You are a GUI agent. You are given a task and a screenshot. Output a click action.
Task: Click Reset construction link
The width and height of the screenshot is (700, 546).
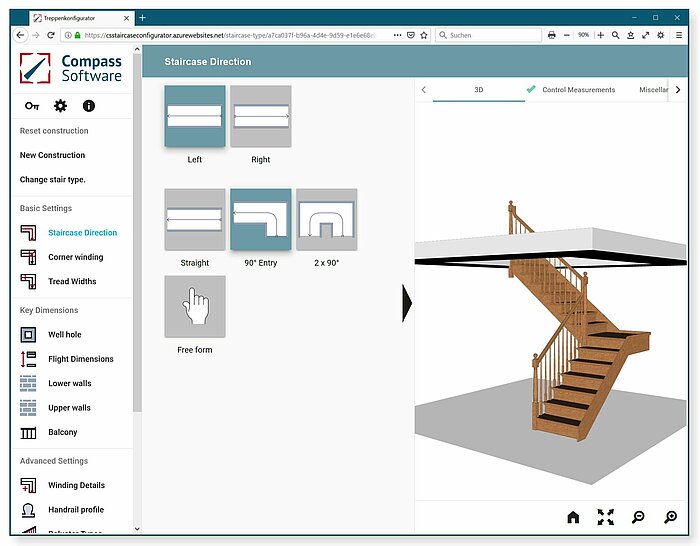click(54, 131)
